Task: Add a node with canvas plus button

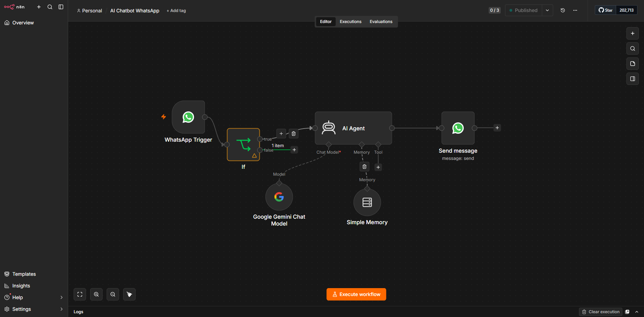Action: [x=633, y=33]
